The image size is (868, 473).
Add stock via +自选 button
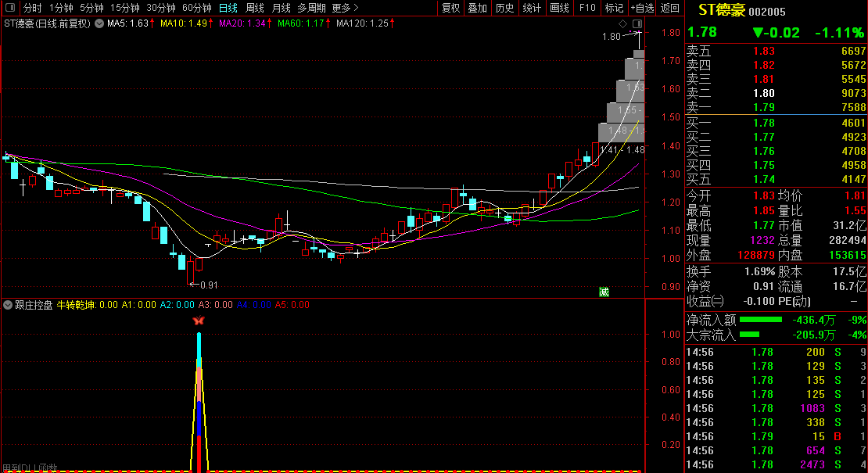(x=641, y=8)
